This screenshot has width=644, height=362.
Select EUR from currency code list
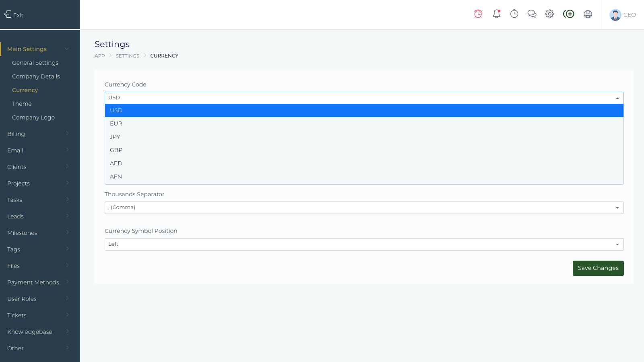click(x=116, y=123)
